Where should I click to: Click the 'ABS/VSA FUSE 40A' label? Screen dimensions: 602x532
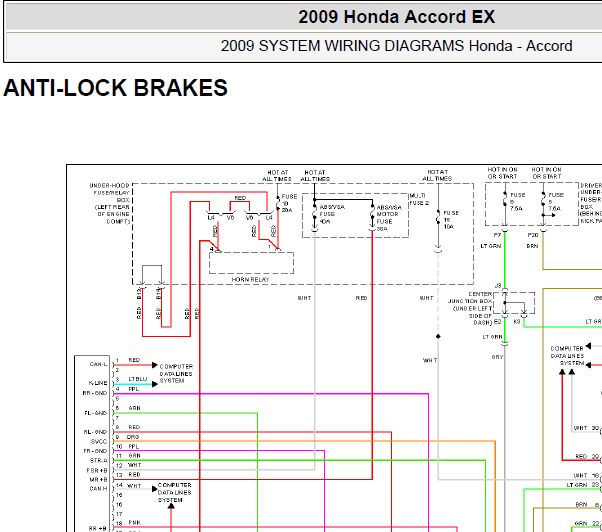pos(332,214)
